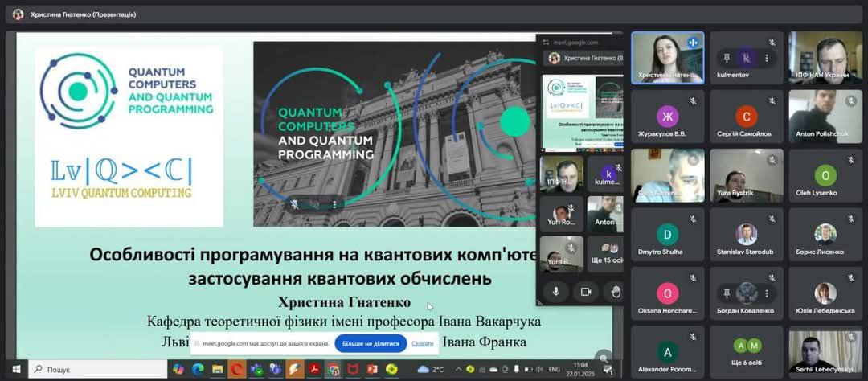Open the notification center icon
This screenshot has width=868, height=381.
pos(608,369)
